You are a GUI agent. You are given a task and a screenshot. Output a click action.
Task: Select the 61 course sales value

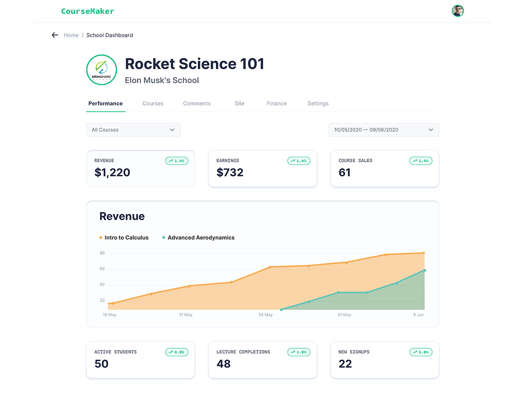[345, 173]
